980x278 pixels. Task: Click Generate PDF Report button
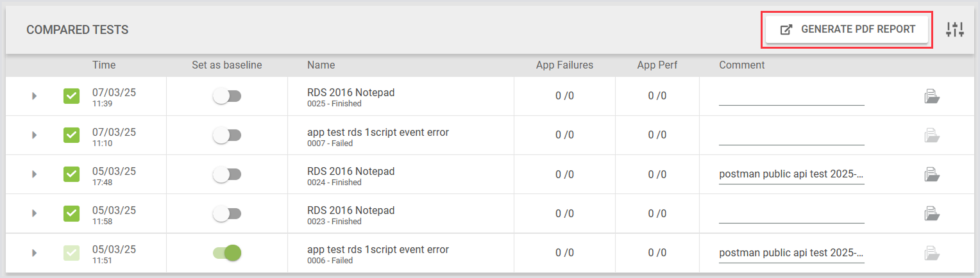847,29
